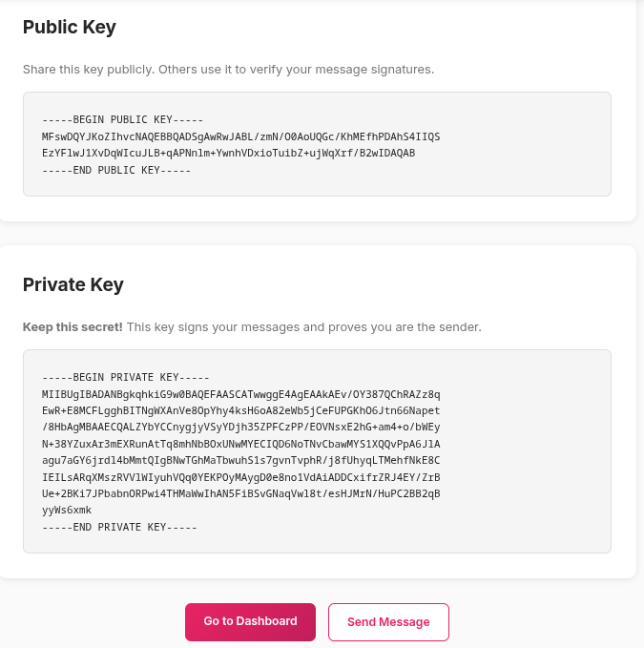
Task: Click the Go to Dashboard button
Action: (x=250, y=621)
